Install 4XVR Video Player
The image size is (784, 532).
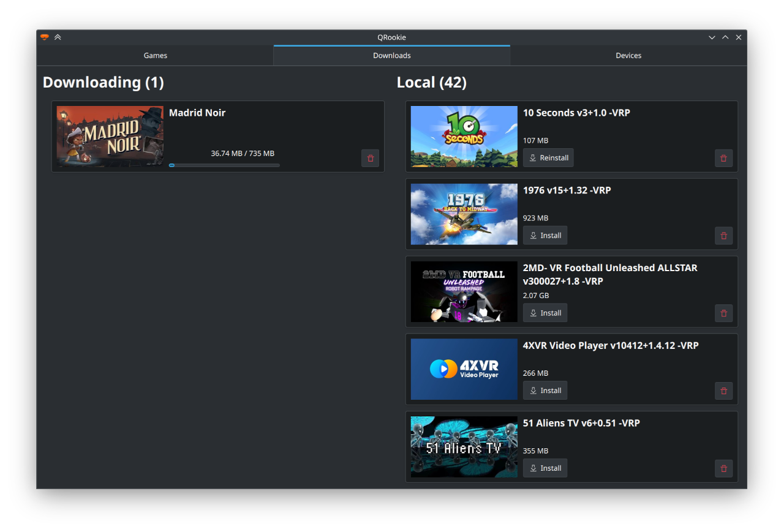pos(545,391)
